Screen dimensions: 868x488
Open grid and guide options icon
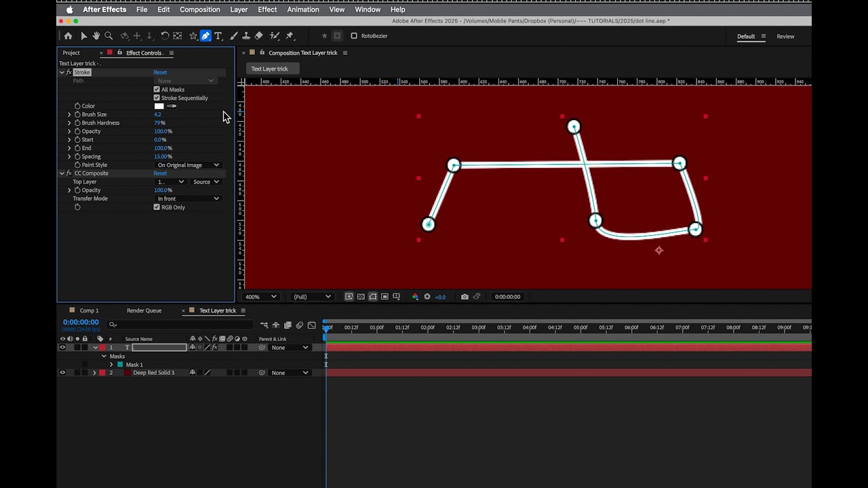[x=397, y=297]
